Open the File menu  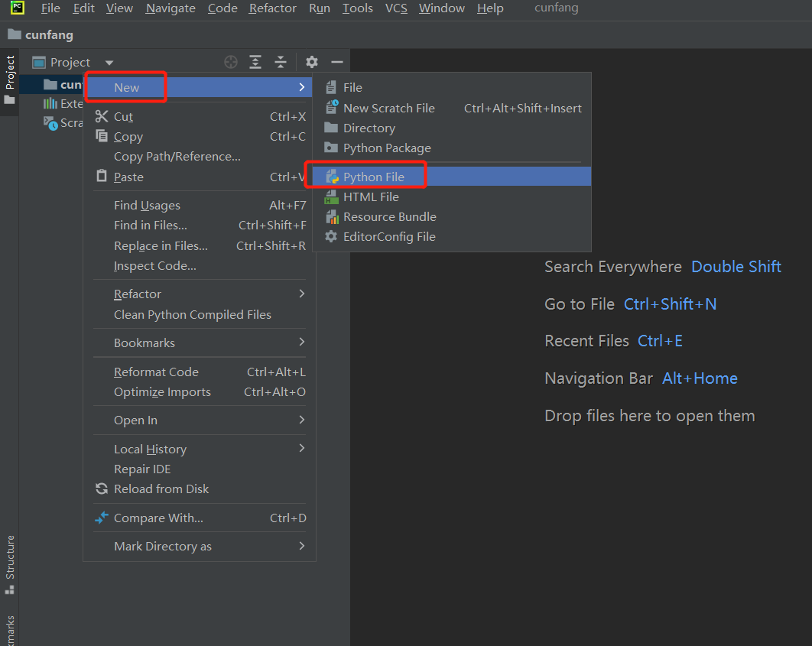50,8
